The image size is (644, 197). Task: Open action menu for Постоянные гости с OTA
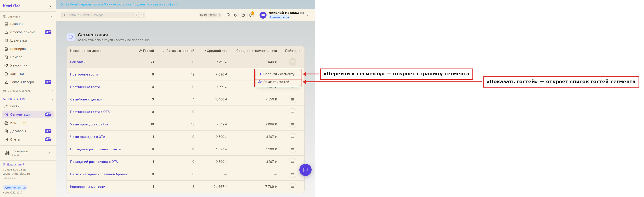coord(292,112)
